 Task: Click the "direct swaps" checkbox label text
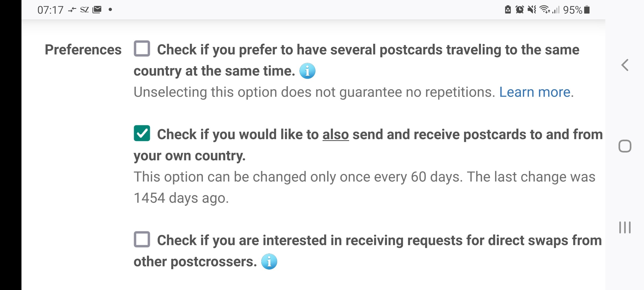(368, 251)
